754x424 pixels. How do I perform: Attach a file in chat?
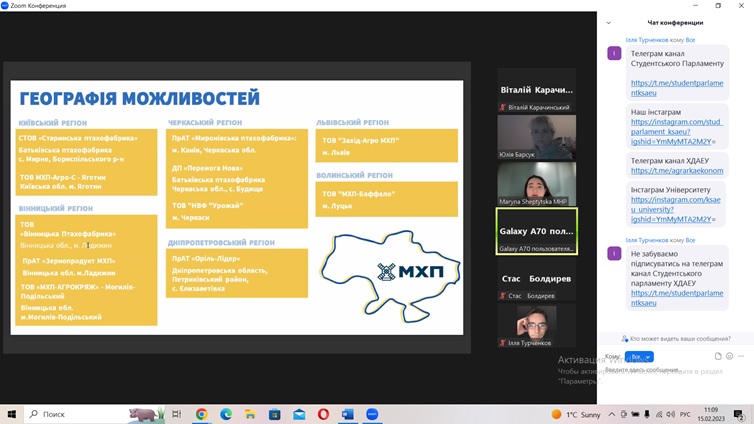pos(718,356)
